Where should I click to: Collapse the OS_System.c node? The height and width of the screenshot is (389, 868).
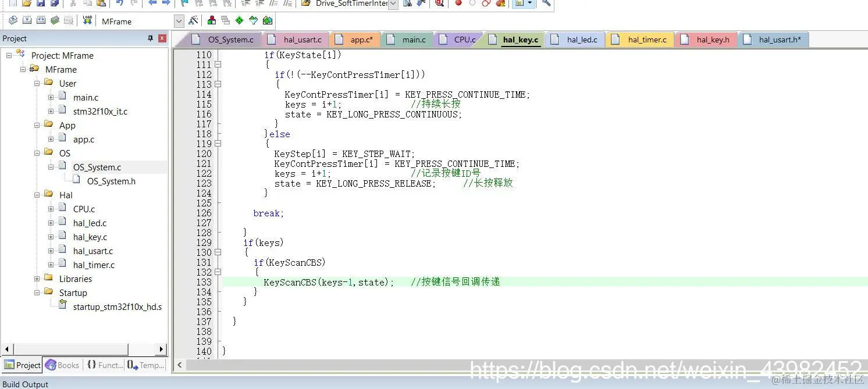51,167
